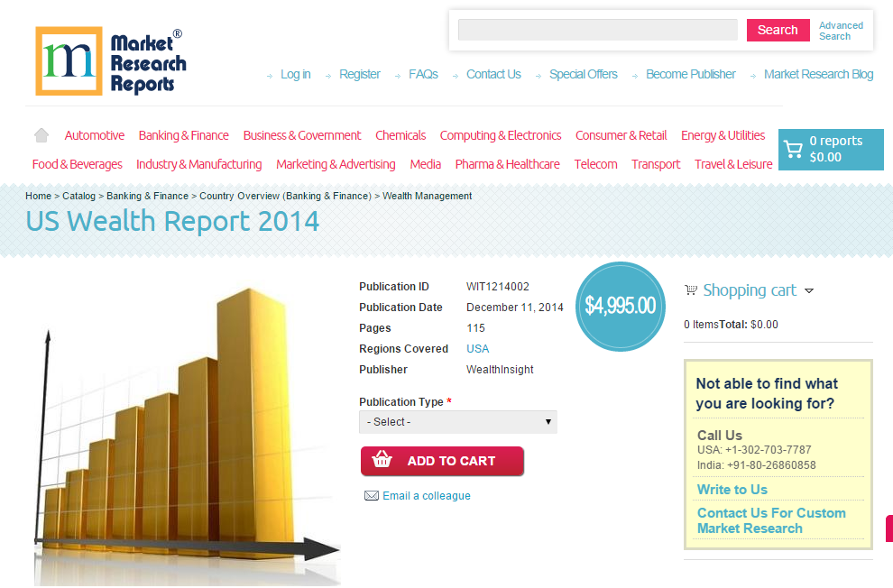Open the cart showing 0 reports
Image resolution: width=893 pixels, height=588 pixels.
tap(830, 150)
